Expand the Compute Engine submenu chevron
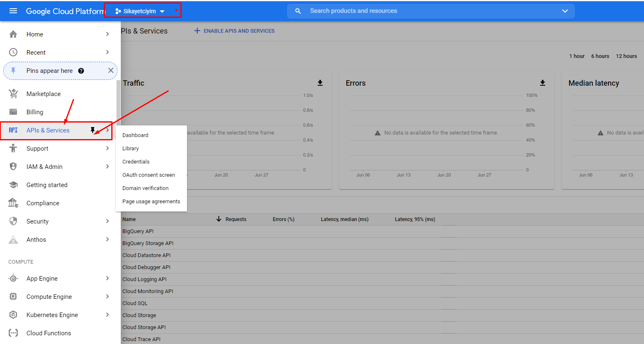644x344 pixels. (108, 296)
